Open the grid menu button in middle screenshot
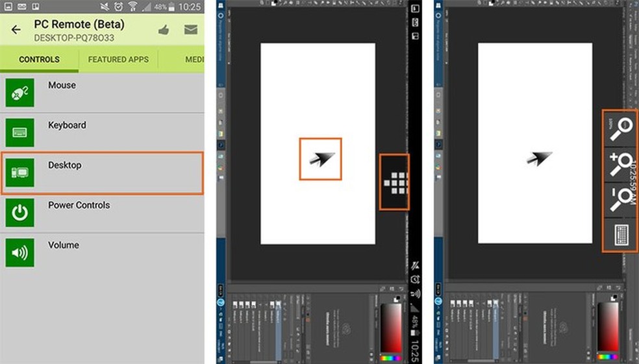Image resolution: width=639 pixels, height=364 pixels. point(394,182)
